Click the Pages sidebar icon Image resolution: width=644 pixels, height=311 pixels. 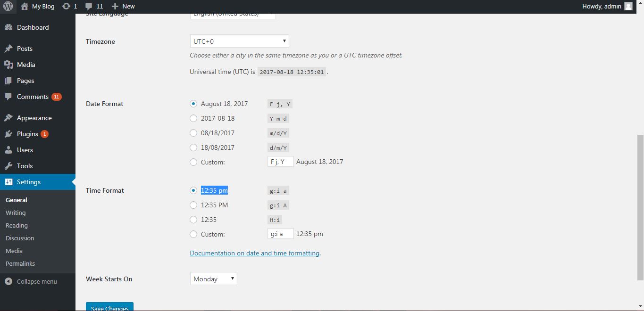point(8,81)
